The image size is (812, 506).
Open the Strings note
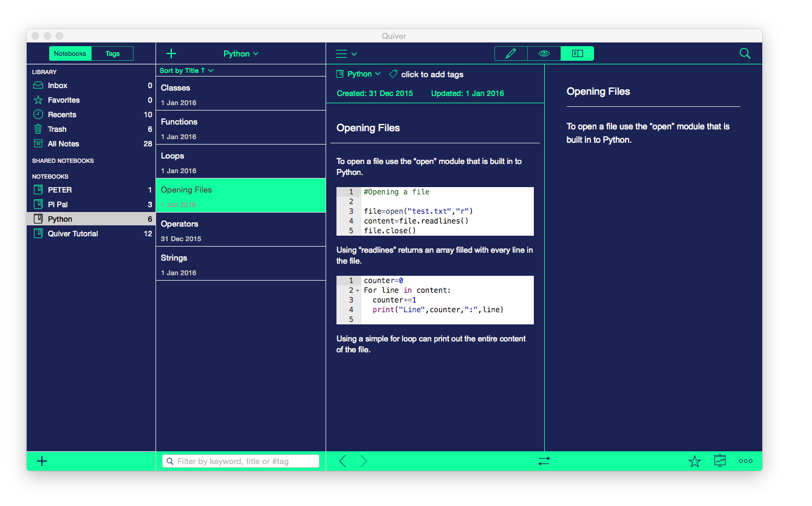pyautogui.click(x=241, y=264)
